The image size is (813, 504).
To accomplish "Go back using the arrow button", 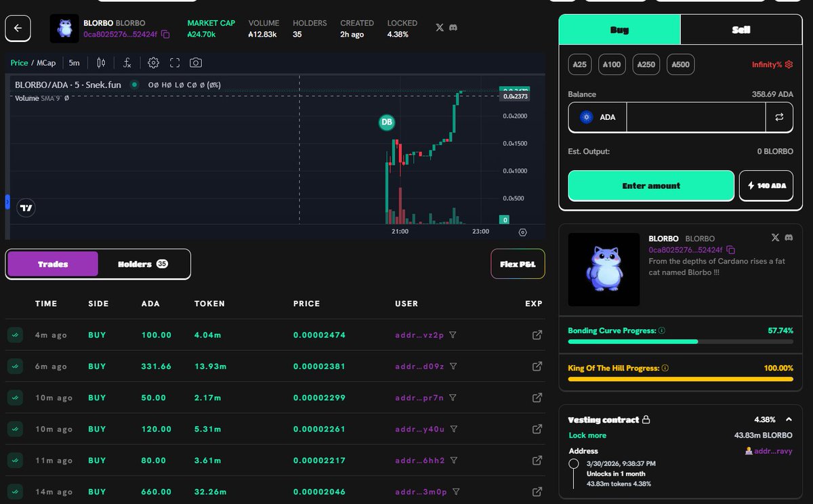I will [x=18, y=28].
